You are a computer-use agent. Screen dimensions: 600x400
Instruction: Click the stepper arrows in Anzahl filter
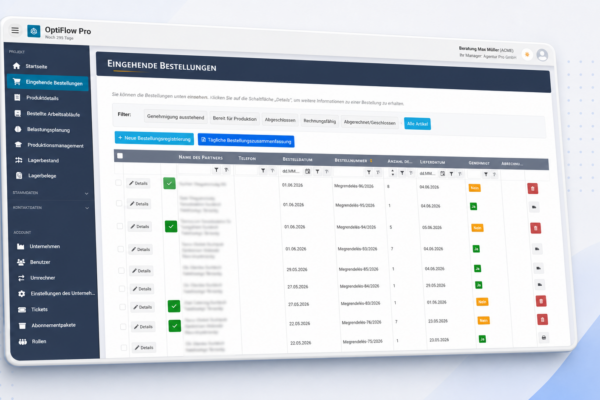click(393, 173)
